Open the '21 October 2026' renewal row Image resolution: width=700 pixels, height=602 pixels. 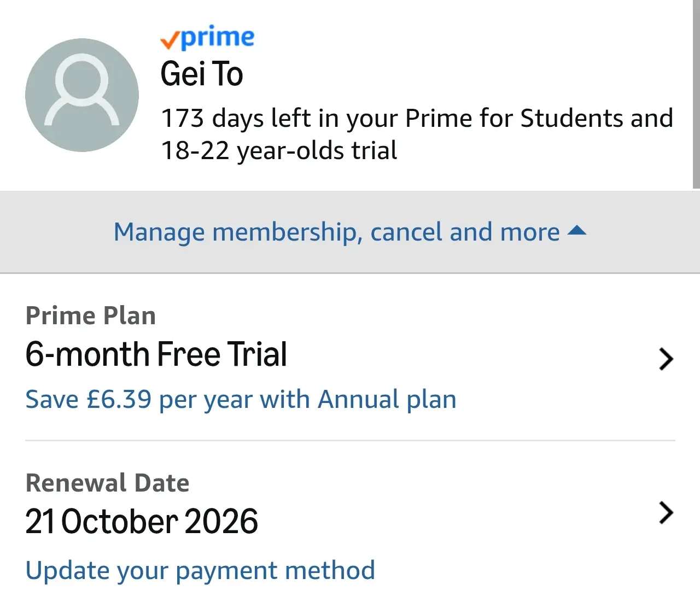coord(350,522)
